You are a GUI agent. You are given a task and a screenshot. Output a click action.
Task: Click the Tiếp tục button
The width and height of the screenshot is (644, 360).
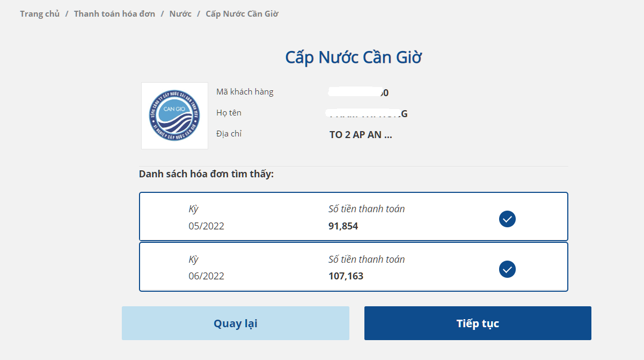click(x=478, y=323)
